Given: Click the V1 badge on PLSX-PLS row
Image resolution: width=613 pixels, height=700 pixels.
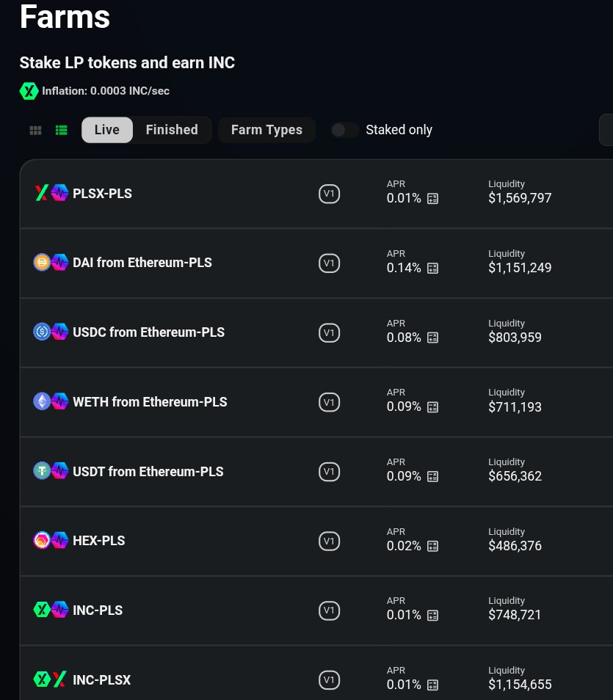Looking at the screenshot, I should click(330, 194).
